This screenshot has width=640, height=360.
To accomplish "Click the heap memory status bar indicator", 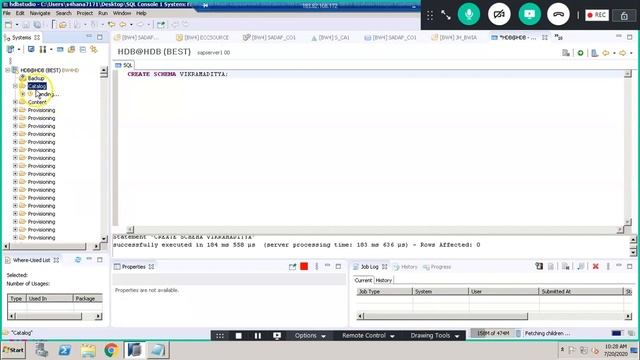I will (x=493, y=333).
